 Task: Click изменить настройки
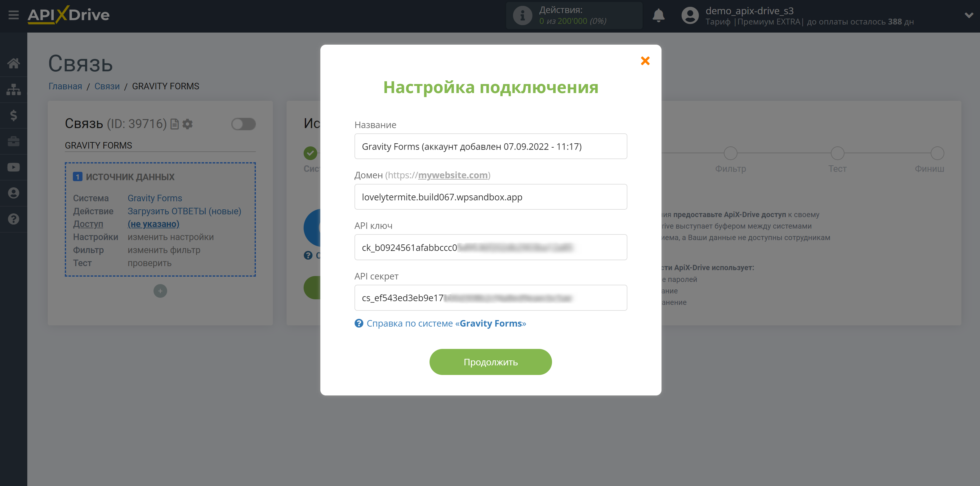coord(171,237)
